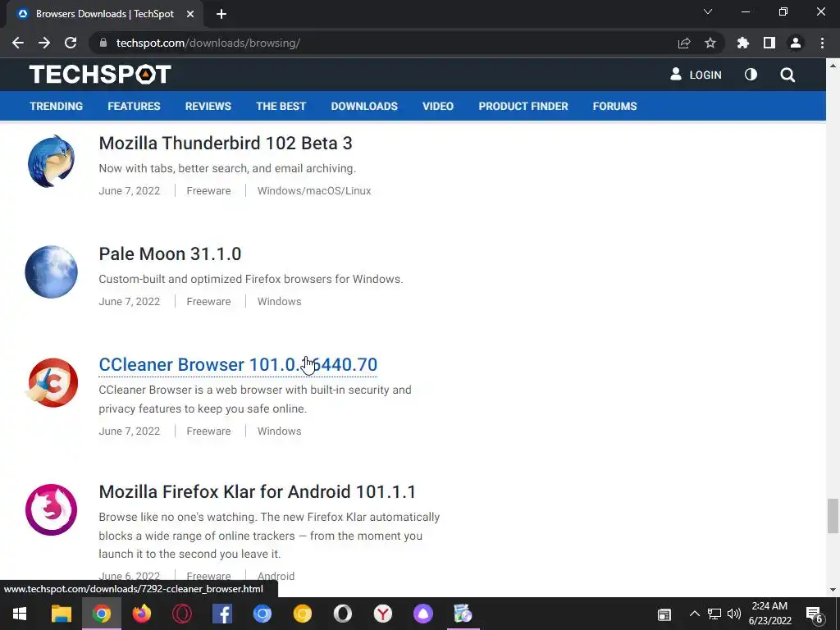840x630 pixels.
Task: Click the Thunderbird bird icon
Action: coord(52,162)
